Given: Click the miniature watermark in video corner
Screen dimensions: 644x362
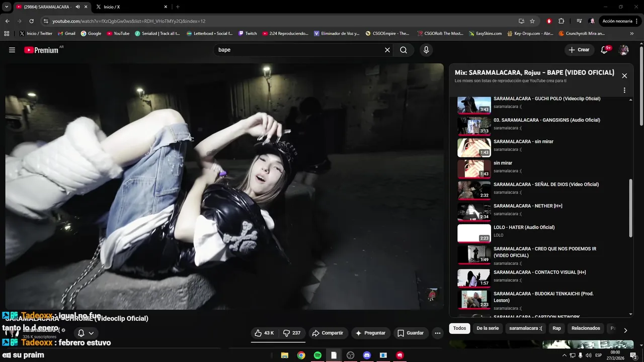Looking at the screenshot, I should click(432, 295).
